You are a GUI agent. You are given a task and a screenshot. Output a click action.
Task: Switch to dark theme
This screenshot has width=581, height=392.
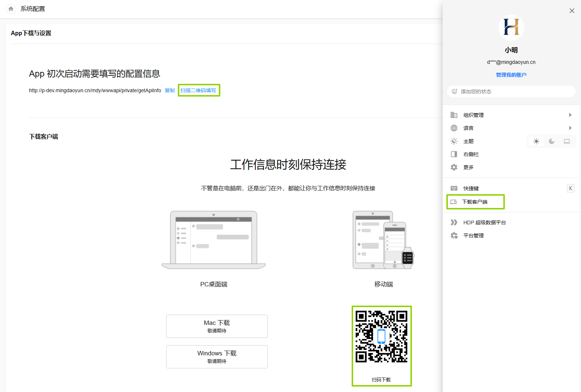(552, 141)
